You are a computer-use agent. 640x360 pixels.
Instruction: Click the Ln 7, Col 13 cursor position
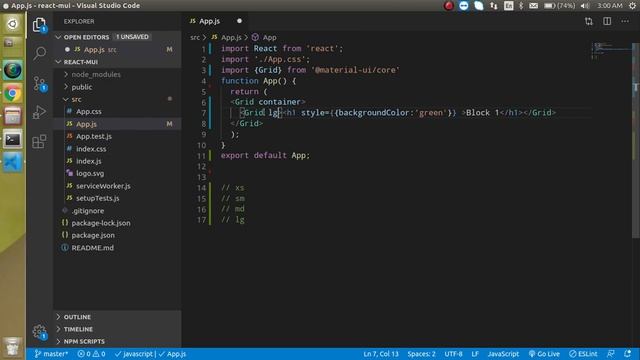(381, 354)
